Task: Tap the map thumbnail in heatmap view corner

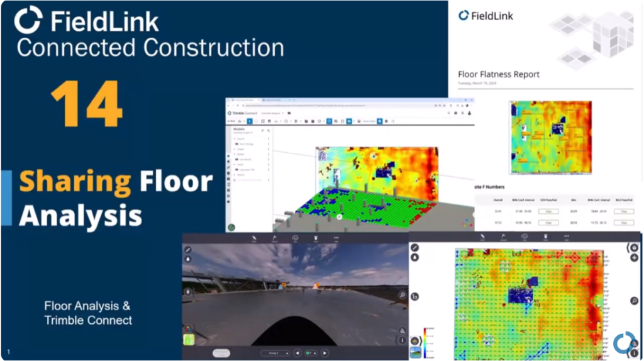Action: pyautogui.click(x=415, y=352)
